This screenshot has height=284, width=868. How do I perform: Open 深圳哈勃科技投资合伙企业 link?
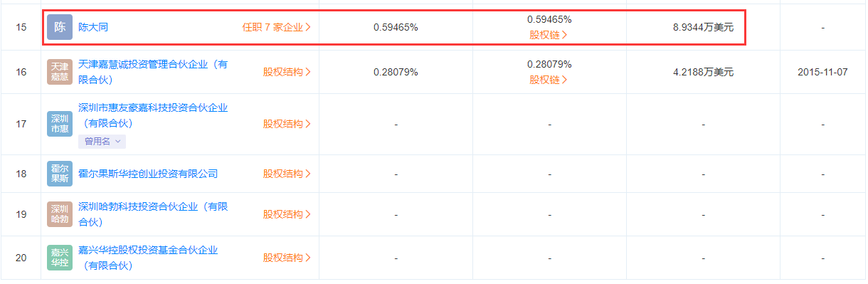pyautogui.click(x=153, y=214)
